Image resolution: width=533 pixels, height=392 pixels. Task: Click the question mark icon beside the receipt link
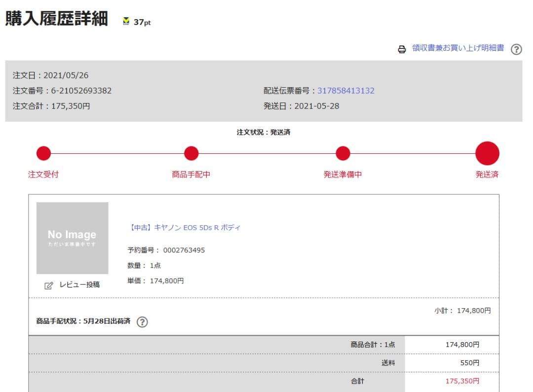516,49
